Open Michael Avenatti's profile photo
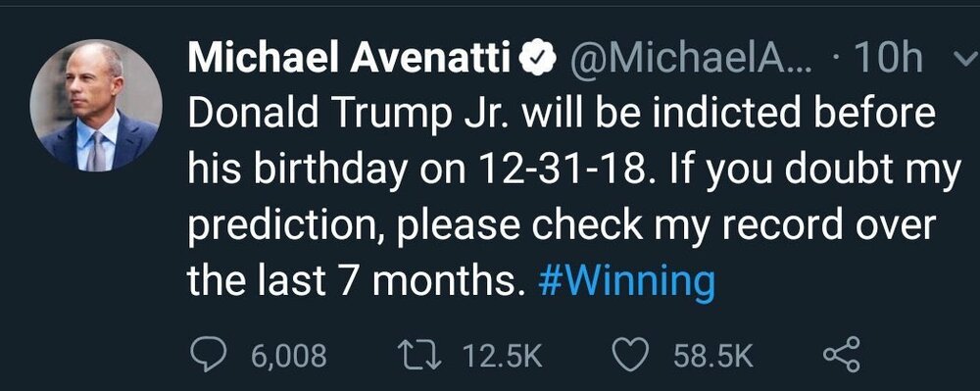The image size is (980, 391). (x=96, y=106)
